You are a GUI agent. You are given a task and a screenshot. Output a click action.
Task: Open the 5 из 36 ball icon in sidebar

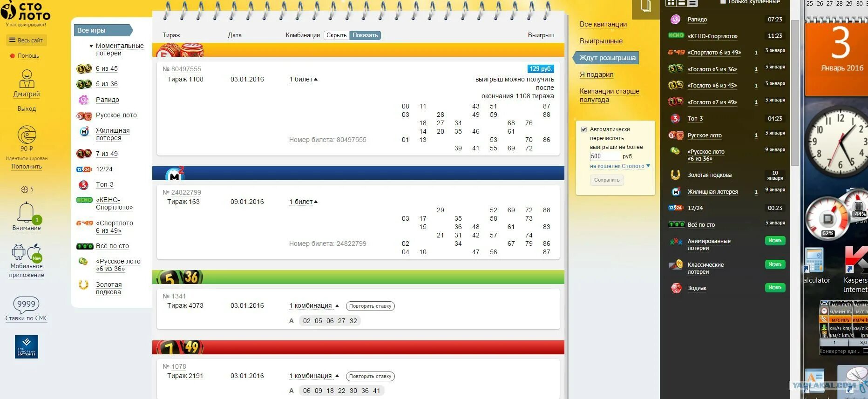tap(84, 84)
